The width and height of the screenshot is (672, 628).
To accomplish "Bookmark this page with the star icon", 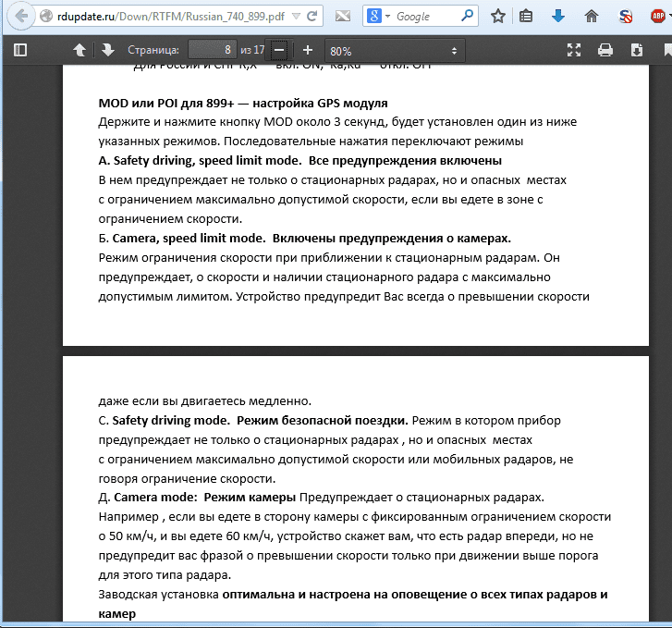I will point(498,17).
